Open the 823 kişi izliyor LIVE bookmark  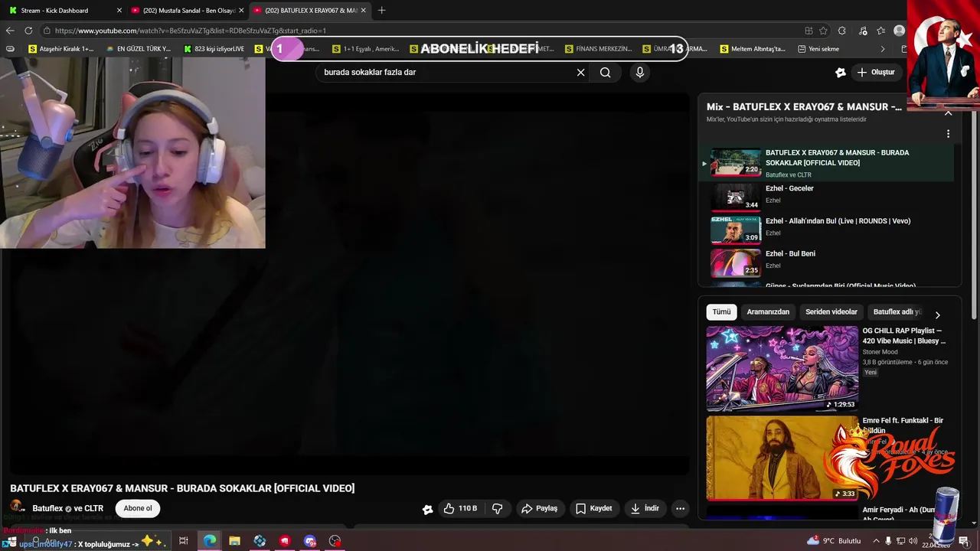click(x=214, y=49)
